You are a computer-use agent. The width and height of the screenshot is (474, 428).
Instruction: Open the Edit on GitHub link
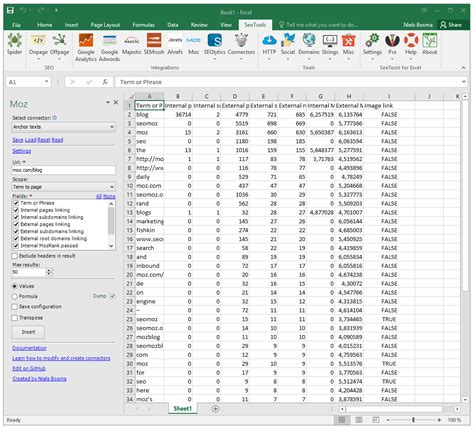29,368
